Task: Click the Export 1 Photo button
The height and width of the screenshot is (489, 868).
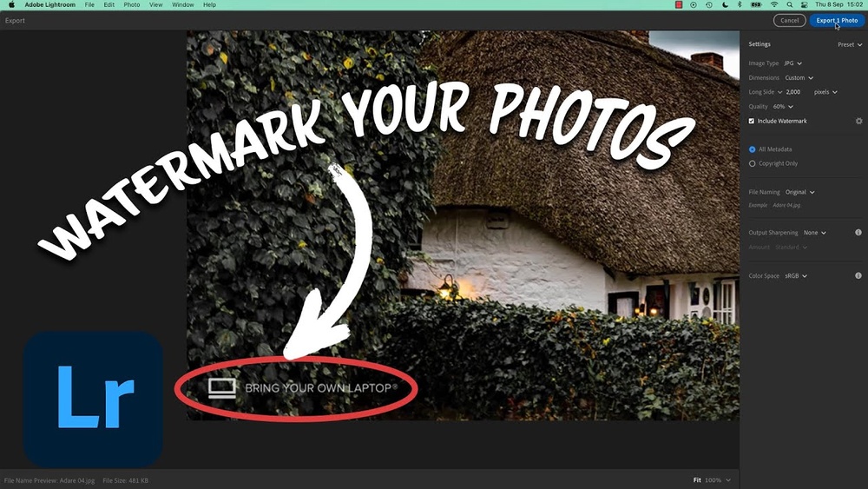Action: [x=837, y=21]
